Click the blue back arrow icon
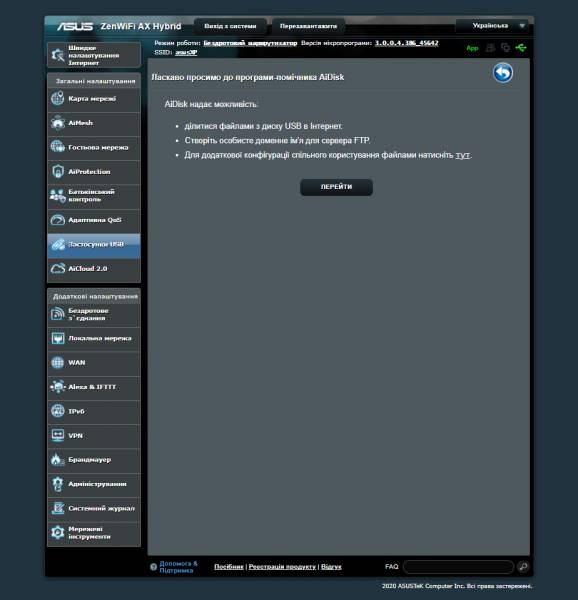578x600 pixels. (x=503, y=73)
